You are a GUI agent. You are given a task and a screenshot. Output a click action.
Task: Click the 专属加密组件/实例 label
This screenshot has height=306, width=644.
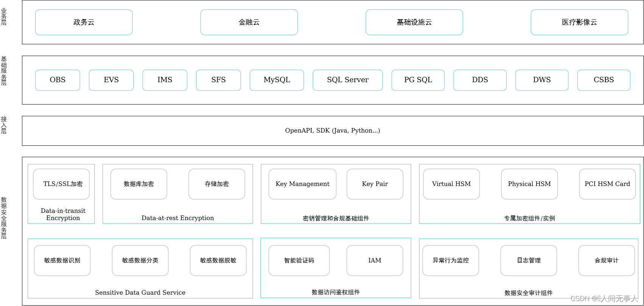(x=529, y=218)
